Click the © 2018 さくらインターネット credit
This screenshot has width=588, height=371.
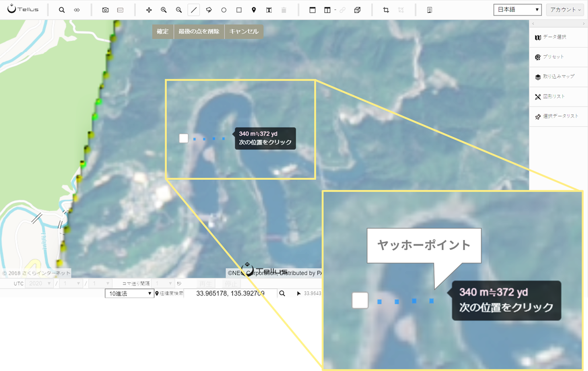click(36, 273)
